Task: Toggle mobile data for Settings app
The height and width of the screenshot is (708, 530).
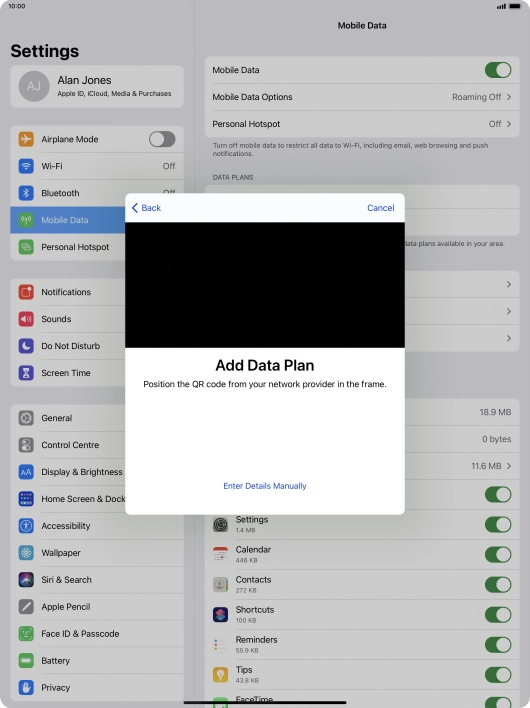Action: pos(498,525)
